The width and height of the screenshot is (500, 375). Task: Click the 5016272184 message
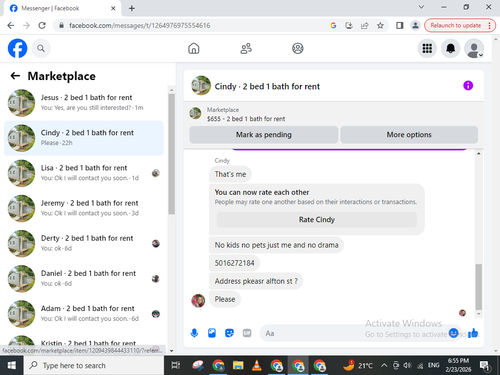click(x=234, y=263)
